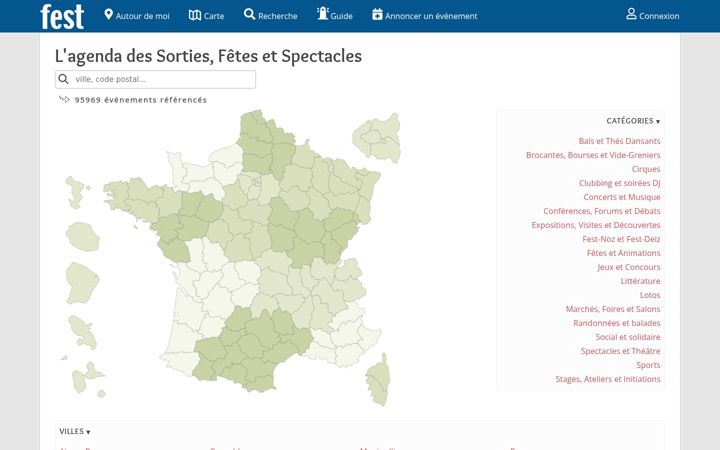720x450 pixels.
Task: Click the Recherche magnifier icon in navbar
Action: pos(249,14)
